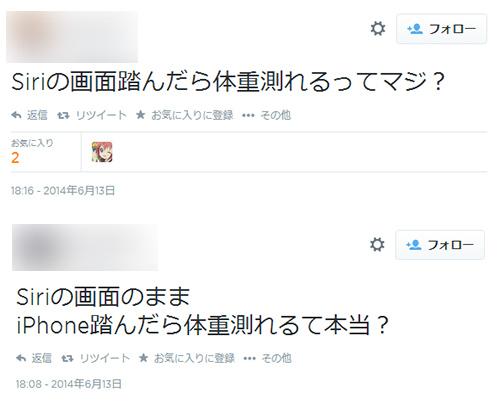Open timestamp 18:16 - 2014年6月13日
500x417 pixels.
tap(63, 191)
